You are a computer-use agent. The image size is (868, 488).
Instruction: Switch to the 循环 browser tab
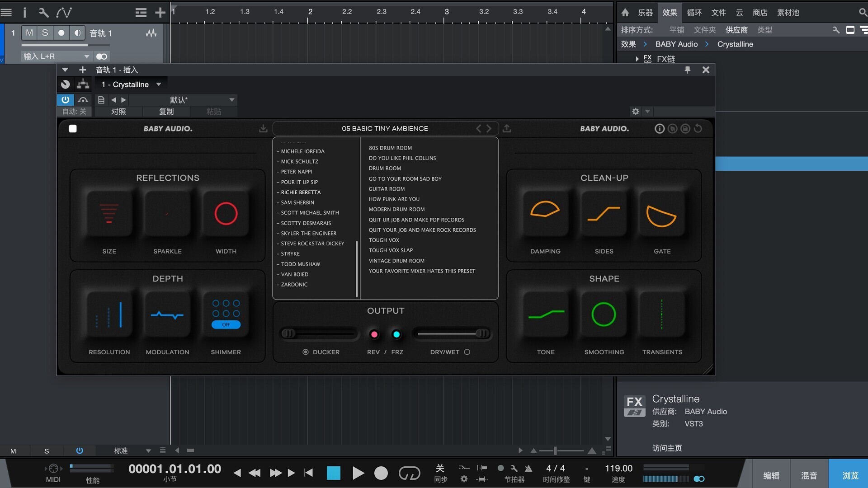pos(694,13)
